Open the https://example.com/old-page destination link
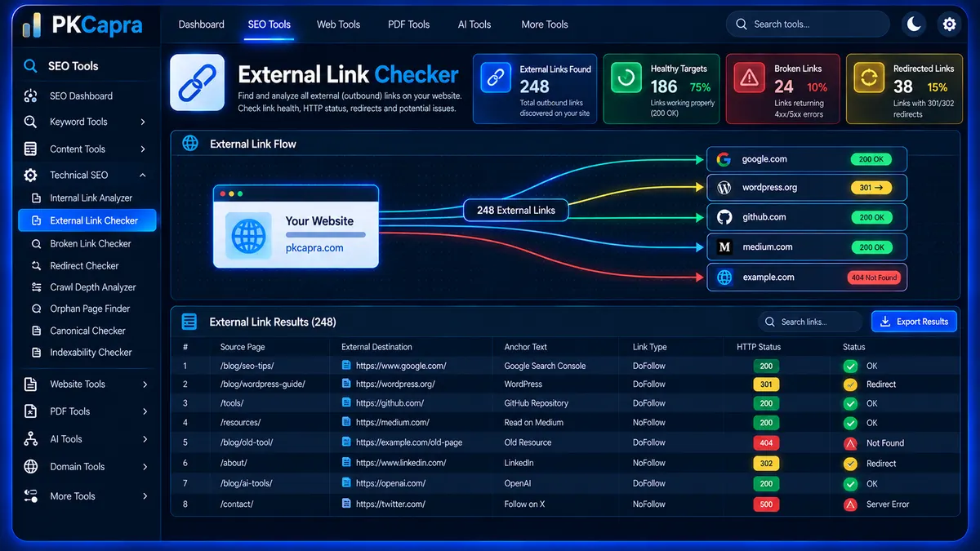 pos(409,442)
